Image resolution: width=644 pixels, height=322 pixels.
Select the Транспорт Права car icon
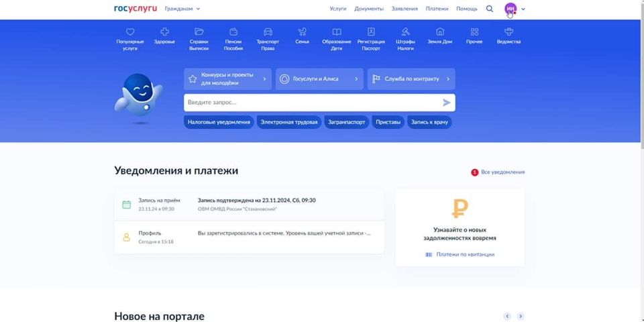[x=268, y=32]
